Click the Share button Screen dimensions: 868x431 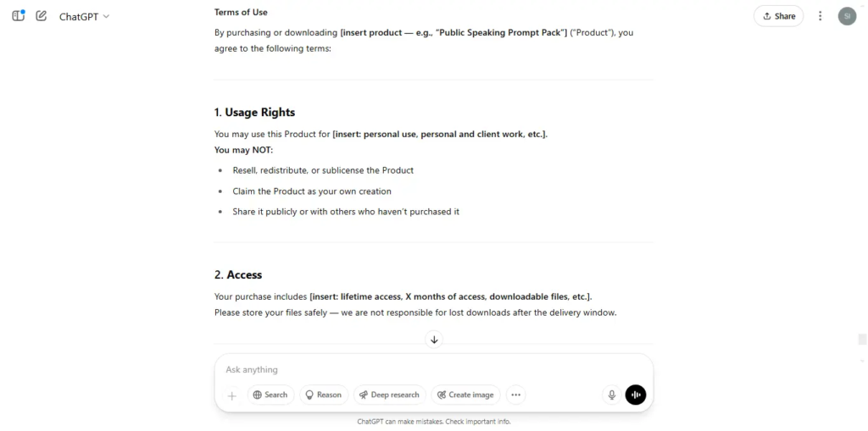778,16
